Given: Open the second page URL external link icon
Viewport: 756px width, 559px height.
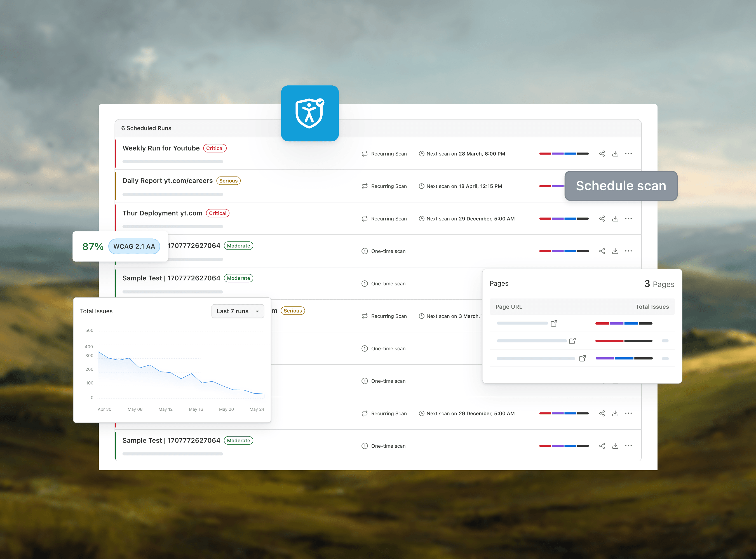Looking at the screenshot, I should pyautogui.click(x=572, y=341).
